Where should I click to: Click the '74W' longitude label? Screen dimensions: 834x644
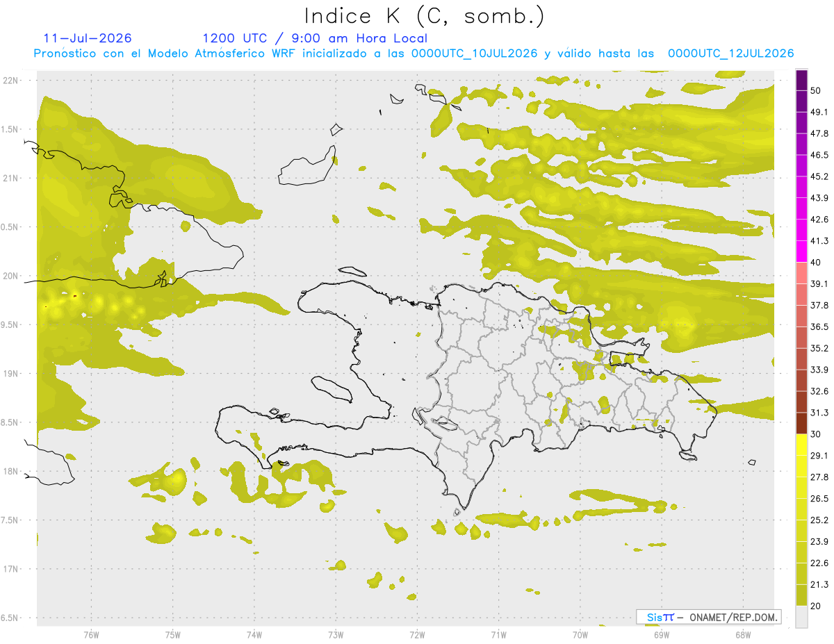coord(254,634)
